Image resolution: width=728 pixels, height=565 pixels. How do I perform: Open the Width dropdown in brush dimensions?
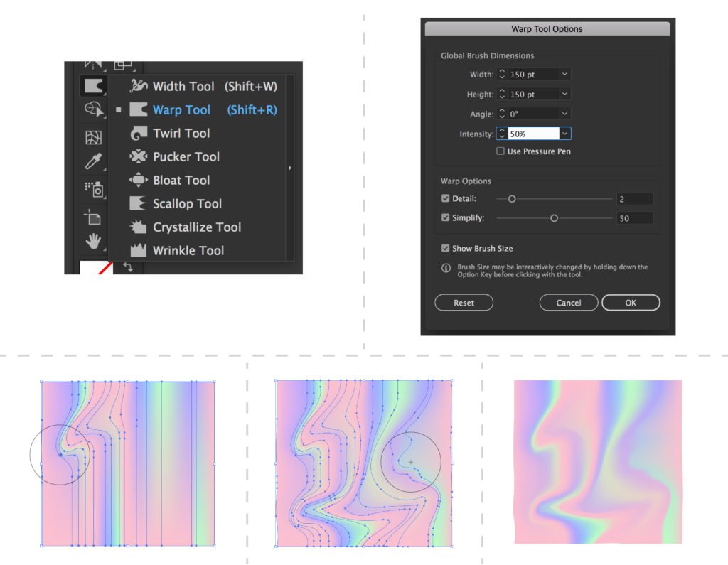564,75
